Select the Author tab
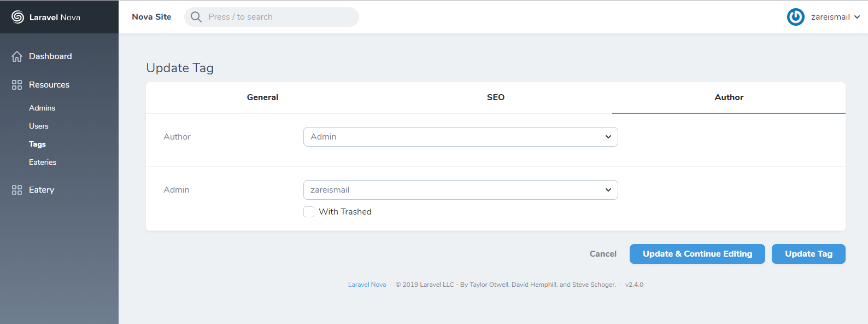This screenshot has height=324, width=868. (729, 97)
